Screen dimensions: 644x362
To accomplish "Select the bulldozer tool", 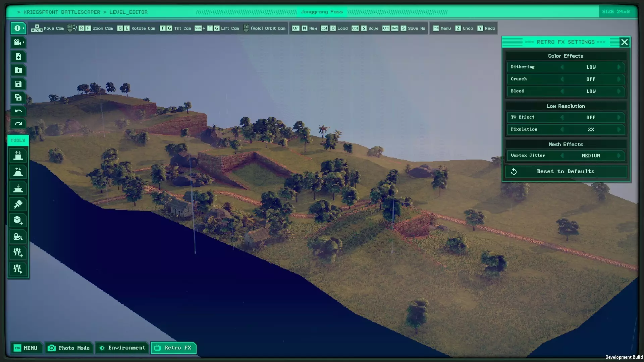I will pyautogui.click(x=18, y=237).
